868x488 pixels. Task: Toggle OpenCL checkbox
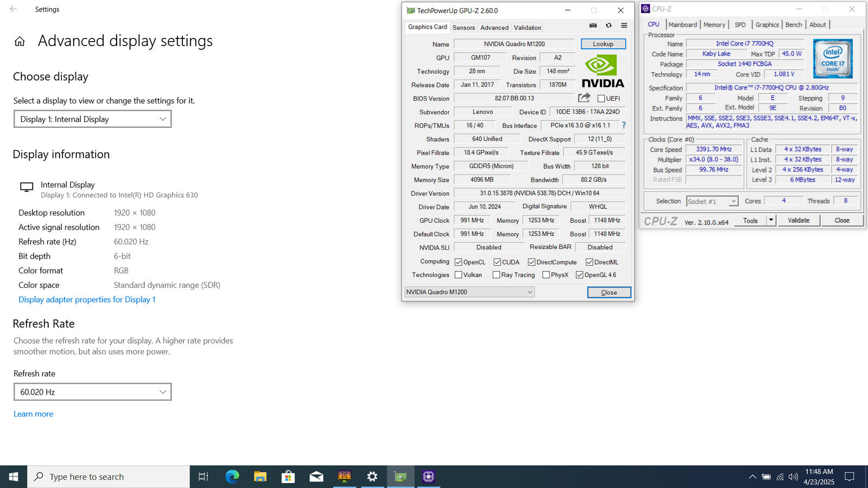(458, 262)
